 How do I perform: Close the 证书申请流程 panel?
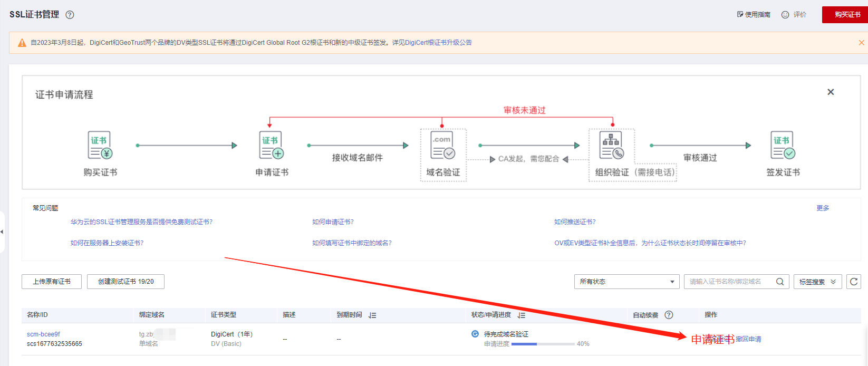pos(831,92)
